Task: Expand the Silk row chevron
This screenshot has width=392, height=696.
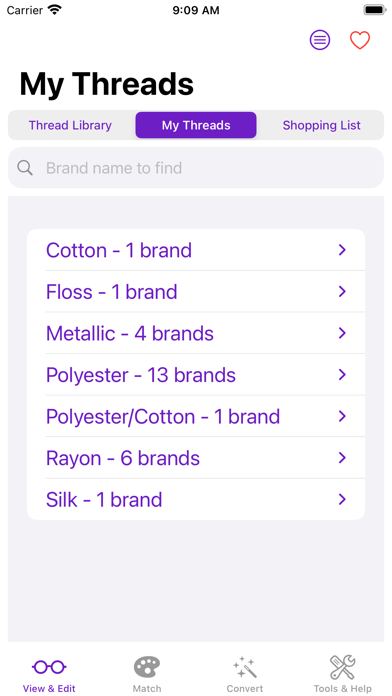Action: 342,499
